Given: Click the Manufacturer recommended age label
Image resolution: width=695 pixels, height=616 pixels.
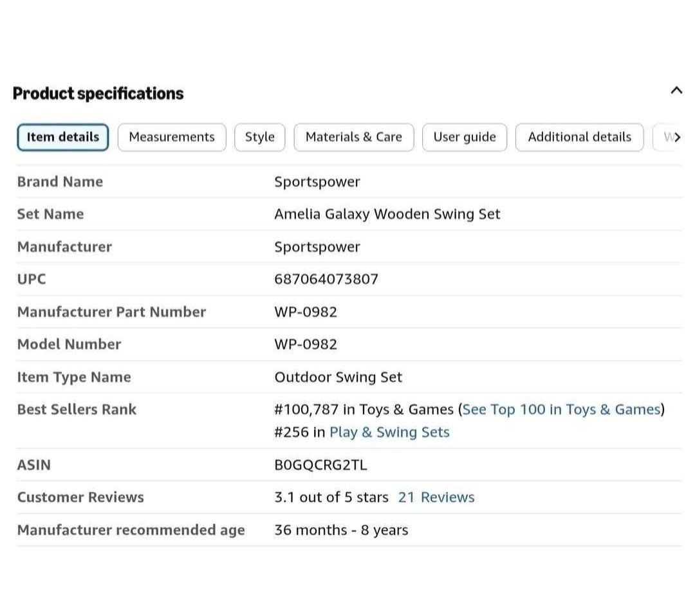Looking at the screenshot, I should click(x=131, y=530).
